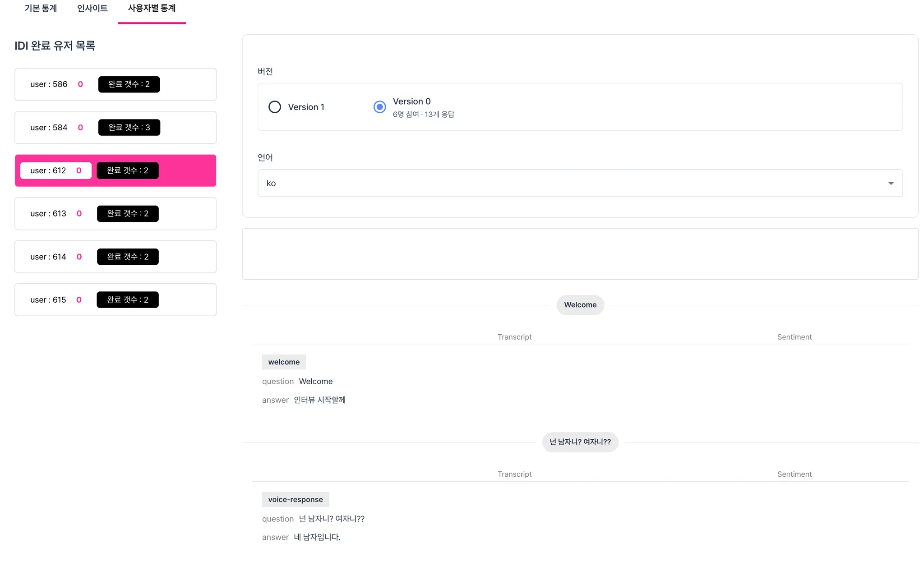Click the pink 0 beside user 586
This screenshot has height=571, width=924.
tap(80, 84)
